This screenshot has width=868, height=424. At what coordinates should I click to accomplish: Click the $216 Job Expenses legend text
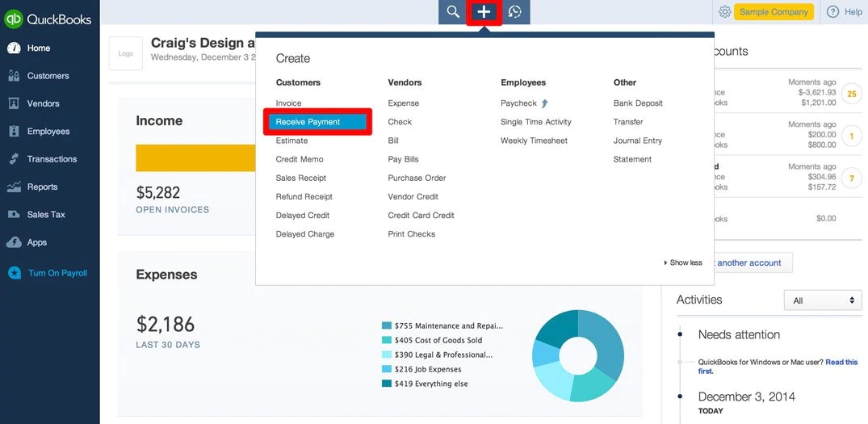(428, 369)
